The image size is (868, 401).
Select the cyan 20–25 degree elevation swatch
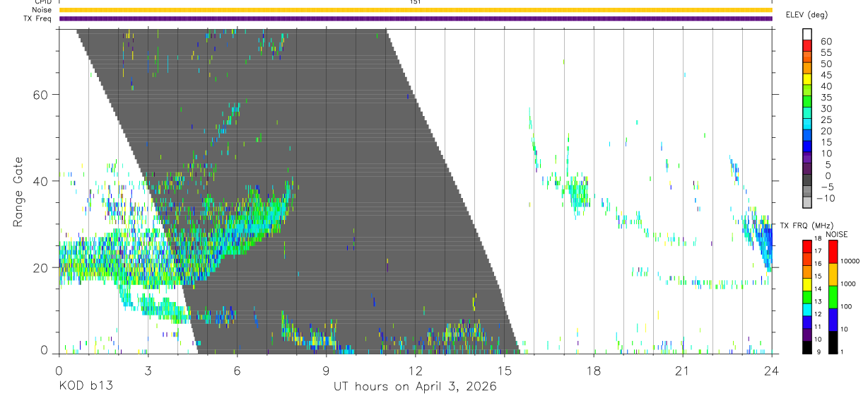tap(807, 124)
